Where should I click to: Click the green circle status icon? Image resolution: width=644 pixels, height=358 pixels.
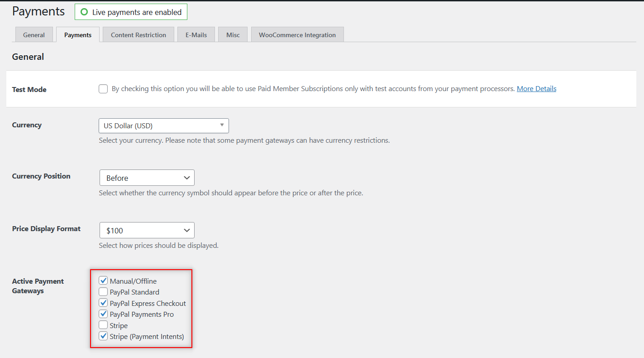click(x=84, y=12)
